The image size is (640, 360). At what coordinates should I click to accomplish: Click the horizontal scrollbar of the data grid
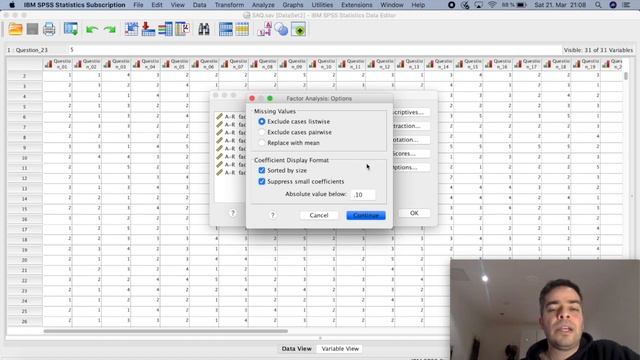165,331
